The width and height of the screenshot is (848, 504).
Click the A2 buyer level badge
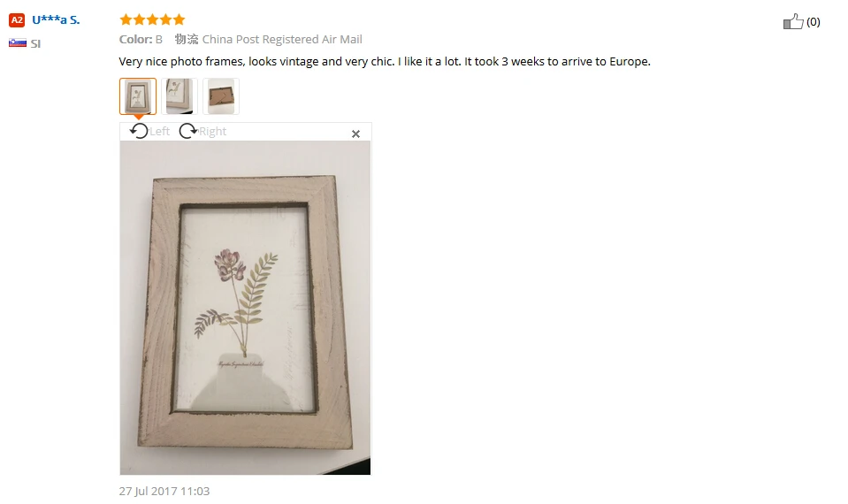point(17,20)
